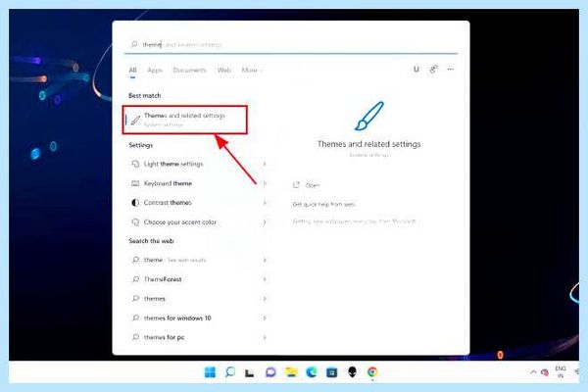588x392 pixels.
Task: Click the pencil icon beside Themes and related settings
Action: point(135,120)
